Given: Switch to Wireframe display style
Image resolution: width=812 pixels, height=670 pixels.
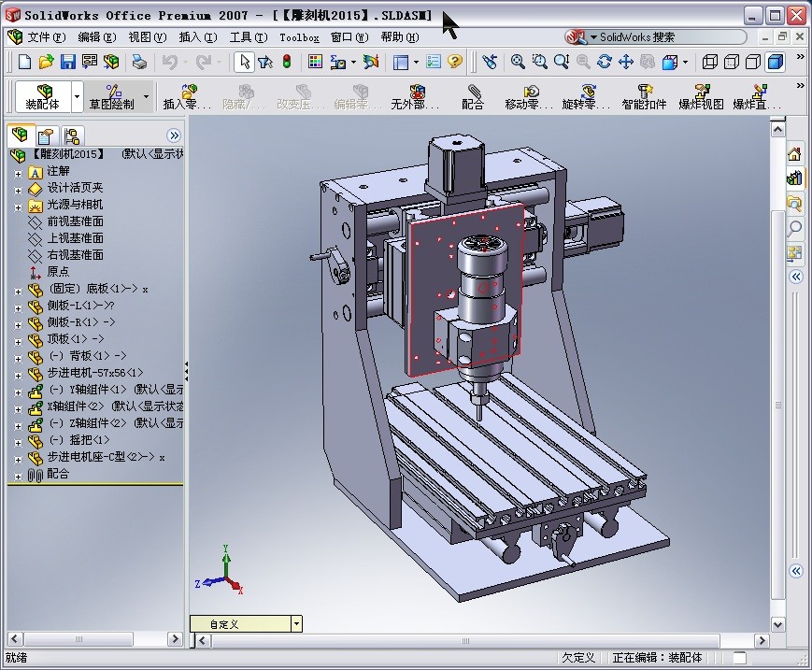Looking at the screenshot, I should [x=709, y=62].
